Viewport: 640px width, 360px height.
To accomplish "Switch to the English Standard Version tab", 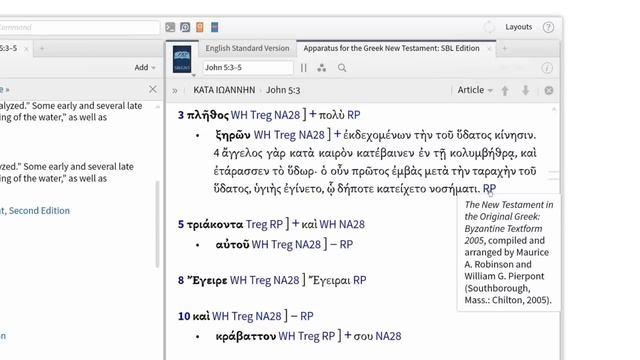I will point(247,48).
